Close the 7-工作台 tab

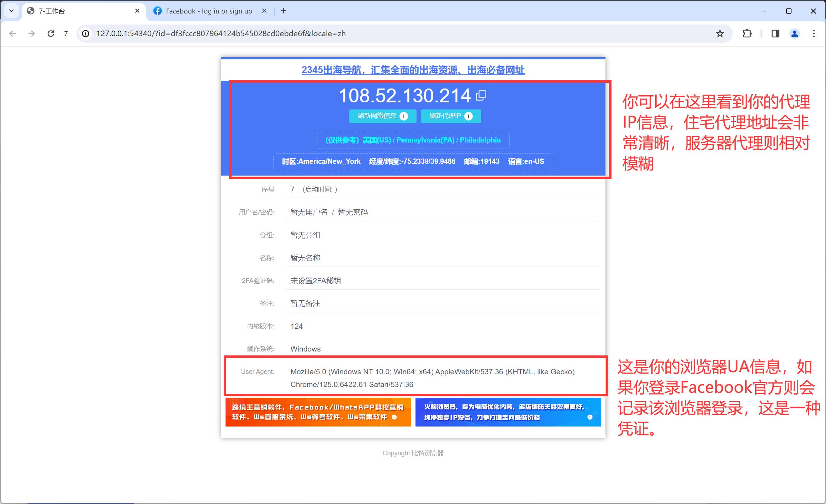coord(137,11)
